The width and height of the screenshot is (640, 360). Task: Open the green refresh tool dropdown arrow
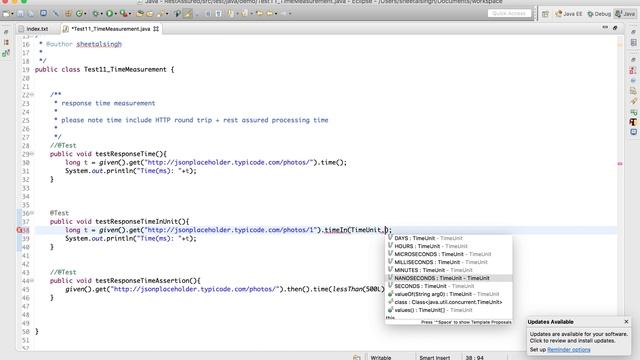85,14
